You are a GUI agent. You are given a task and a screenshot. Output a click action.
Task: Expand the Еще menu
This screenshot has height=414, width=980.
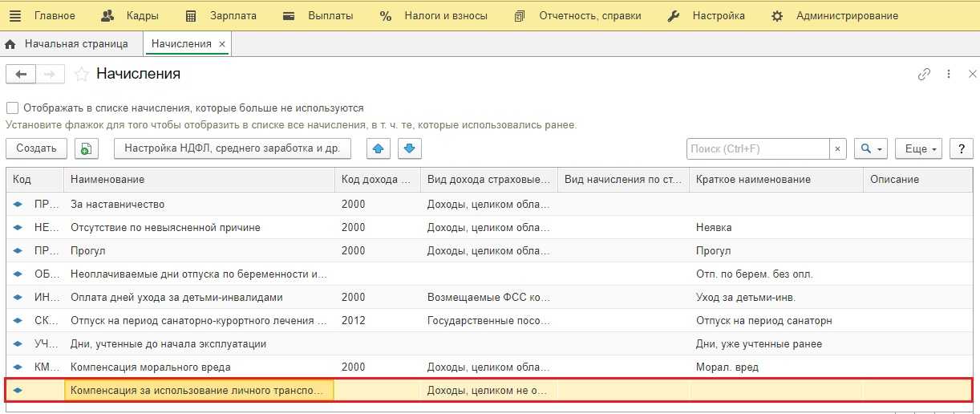point(918,148)
